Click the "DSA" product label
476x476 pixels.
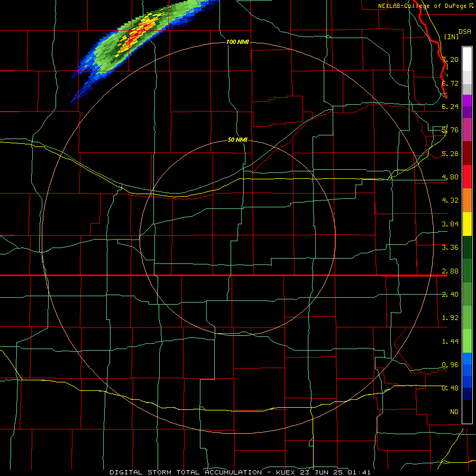click(x=465, y=32)
